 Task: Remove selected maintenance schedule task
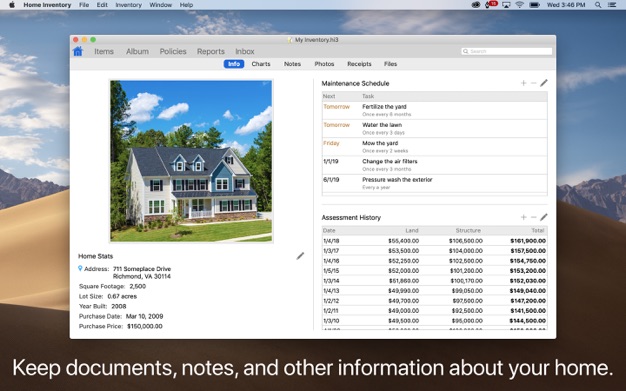pyautogui.click(x=533, y=83)
